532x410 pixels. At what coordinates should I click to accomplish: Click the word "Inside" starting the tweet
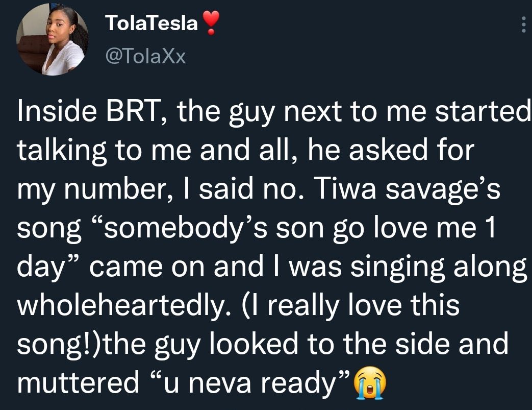pos(57,111)
